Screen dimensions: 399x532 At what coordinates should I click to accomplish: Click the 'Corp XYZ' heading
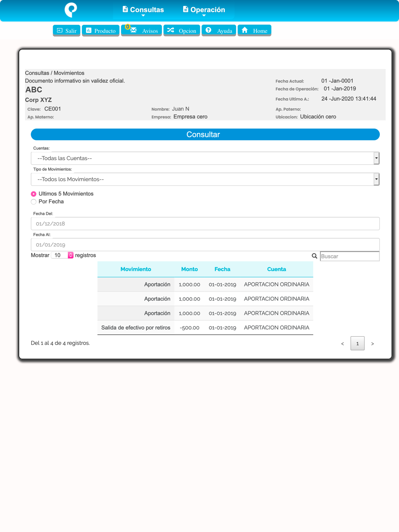38,100
